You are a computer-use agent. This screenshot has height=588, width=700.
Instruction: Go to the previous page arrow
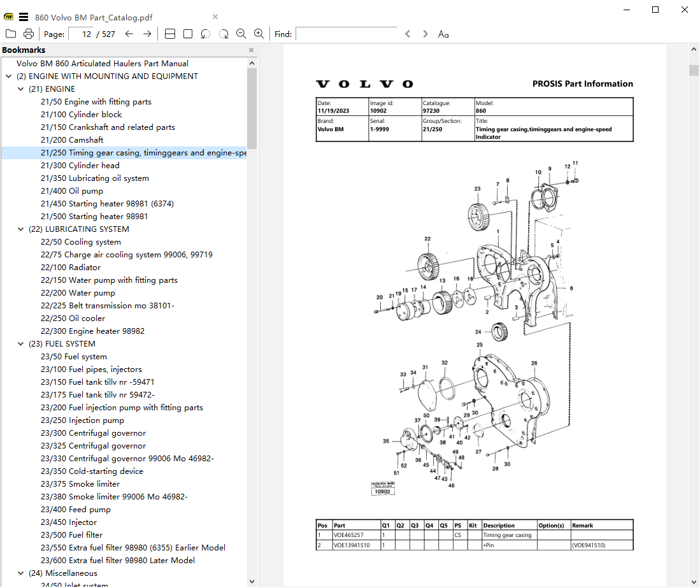click(x=129, y=34)
